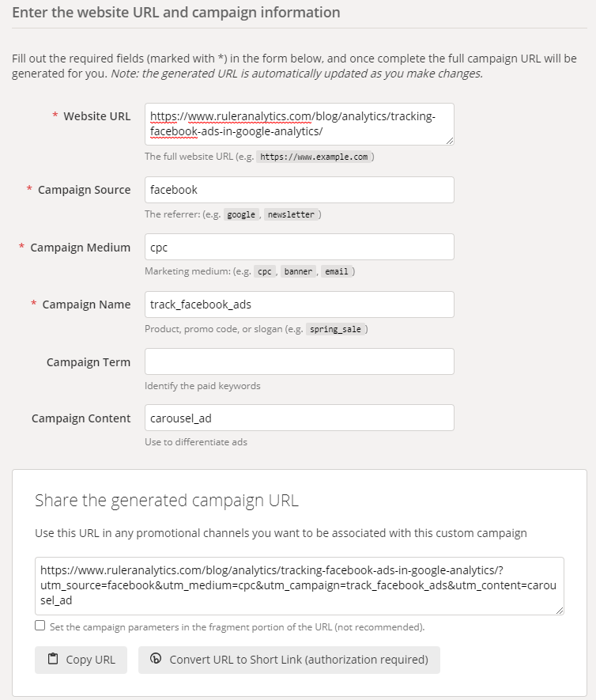Click into the Campaign Source field
This screenshot has width=596, height=700.
click(x=299, y=190)
